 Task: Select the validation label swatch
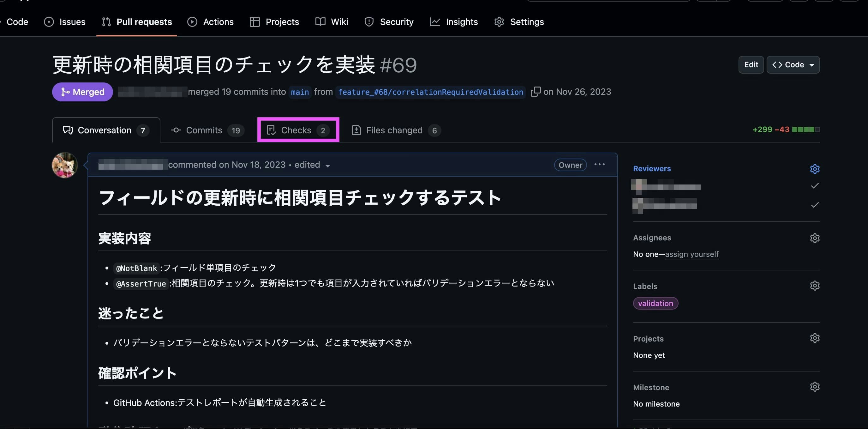tap(655, 303)
